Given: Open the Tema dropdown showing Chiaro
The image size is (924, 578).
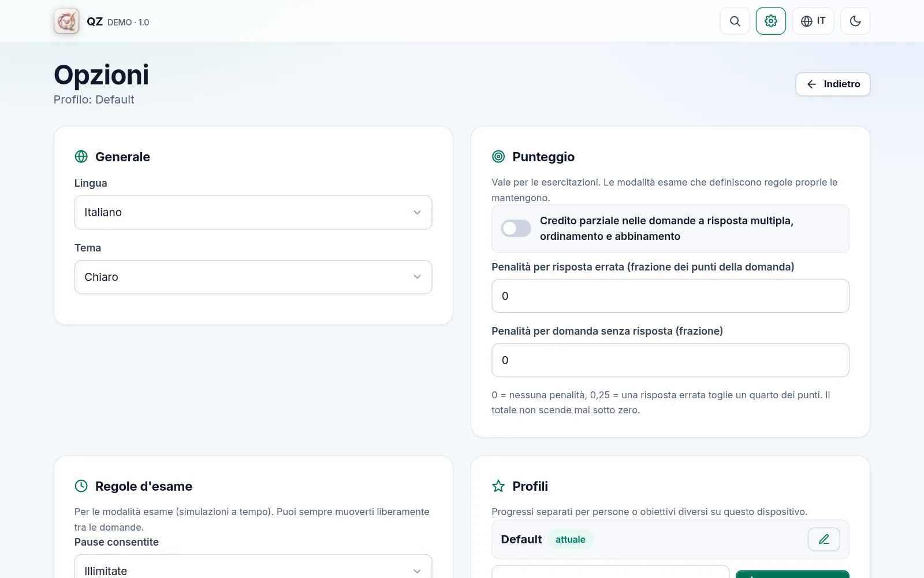Looking at the screenshot, I should (x=253, y=277).
